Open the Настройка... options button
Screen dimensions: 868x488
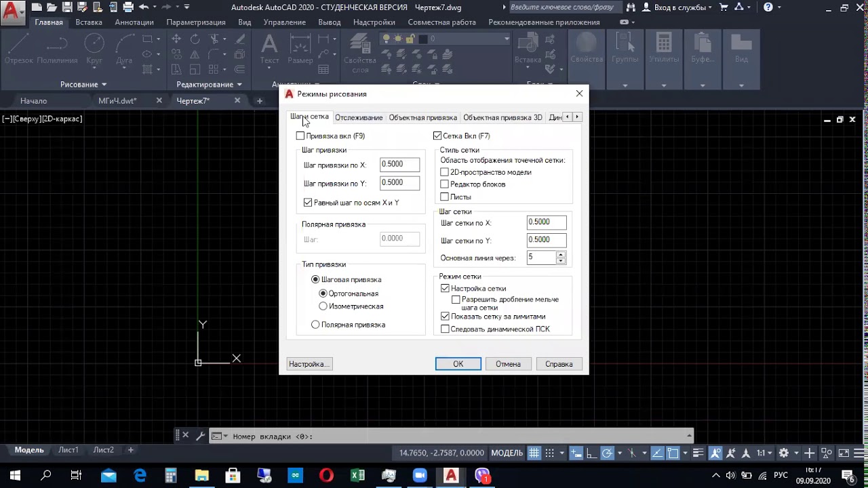click(x=309, y=364)
